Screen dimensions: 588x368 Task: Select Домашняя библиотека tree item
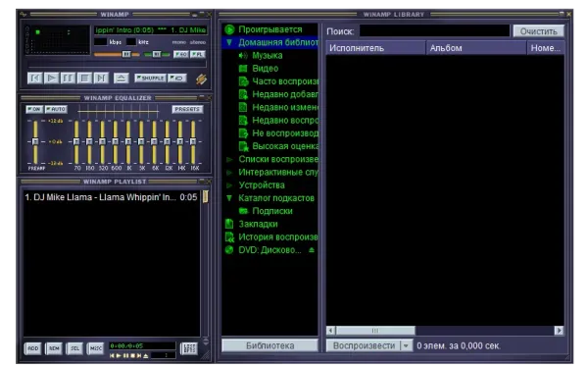click(278, 42)
